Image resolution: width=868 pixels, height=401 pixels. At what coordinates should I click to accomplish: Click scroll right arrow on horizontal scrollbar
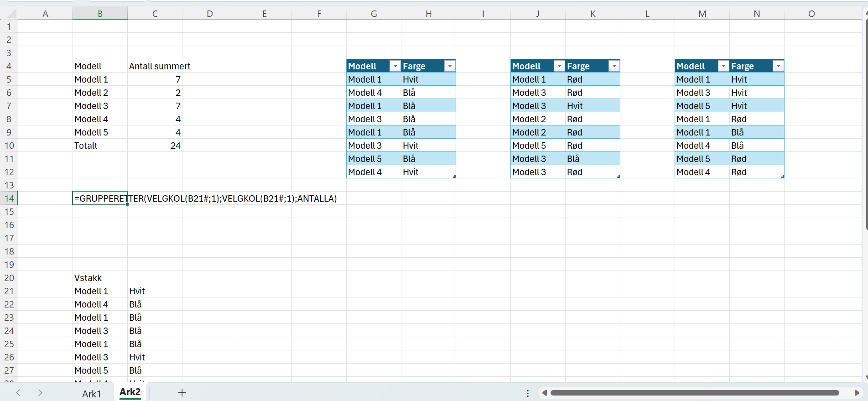(857, 393)
